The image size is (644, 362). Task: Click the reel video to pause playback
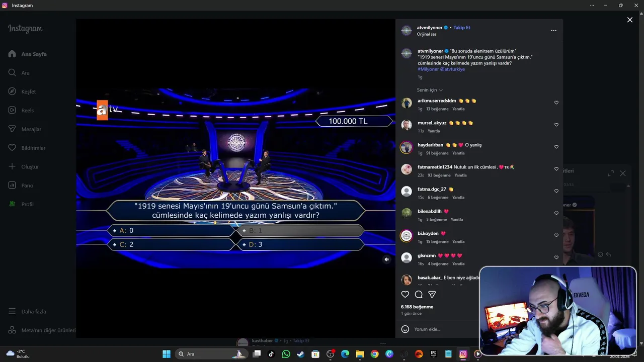pos(235,178)
